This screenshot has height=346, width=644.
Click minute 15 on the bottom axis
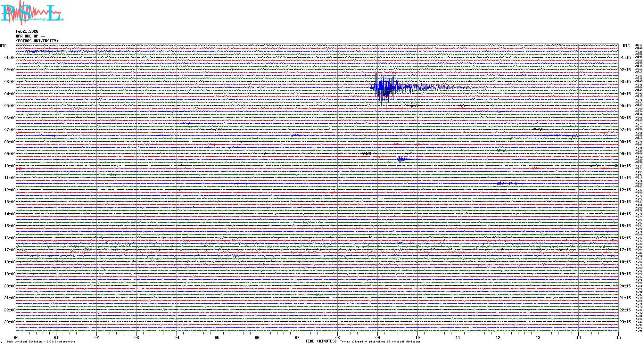pyautogui.click(x=618, y=337)
